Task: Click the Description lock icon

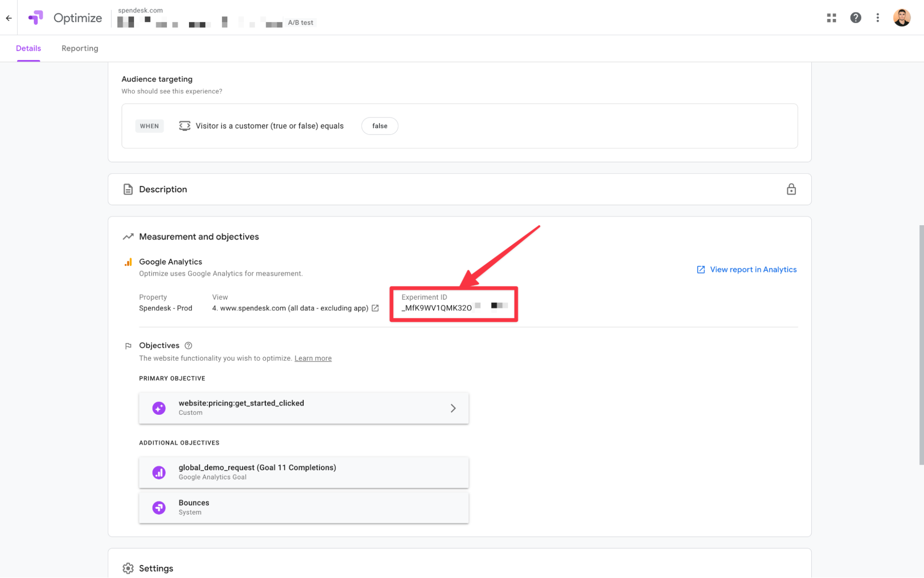Action: tap(791, 189)
